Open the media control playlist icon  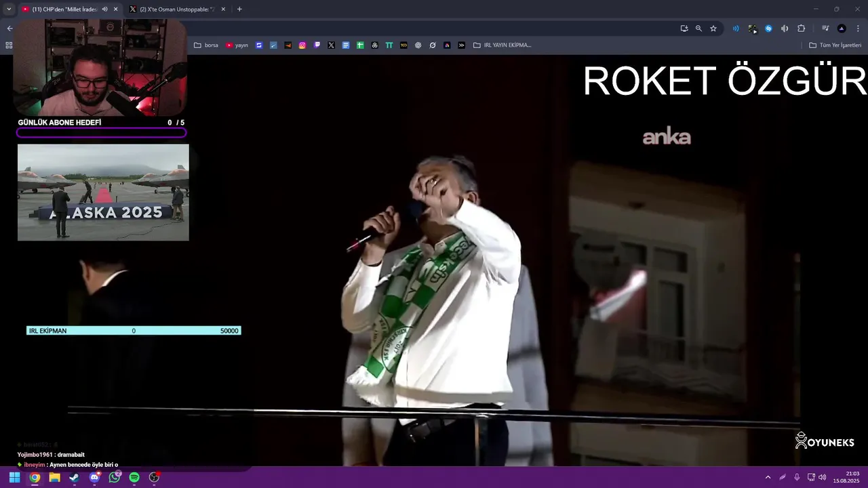pyautogui.click(x=825, y=28)
